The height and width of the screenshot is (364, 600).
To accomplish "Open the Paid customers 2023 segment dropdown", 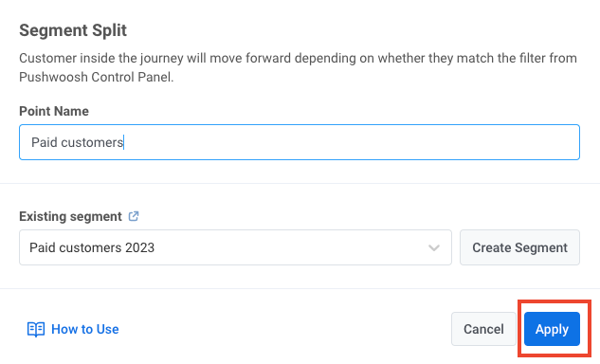I will click(x=235, y=247).
